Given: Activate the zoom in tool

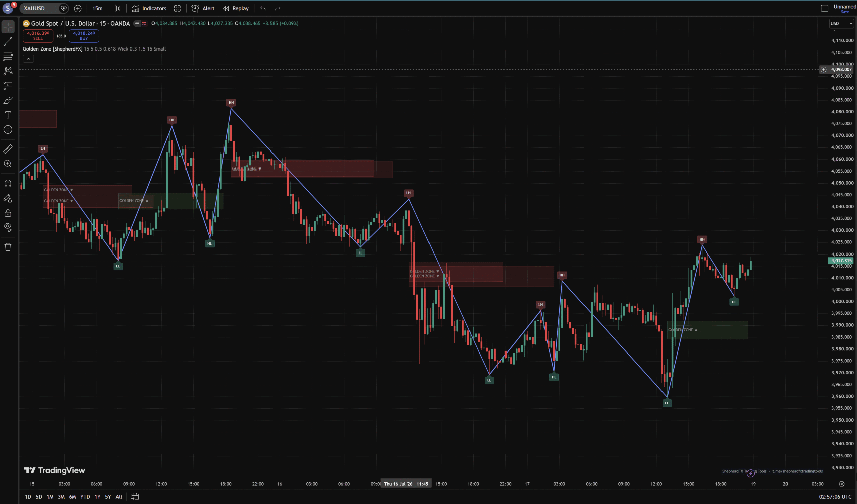Looking at the screenshot, I should click(8, 164).
